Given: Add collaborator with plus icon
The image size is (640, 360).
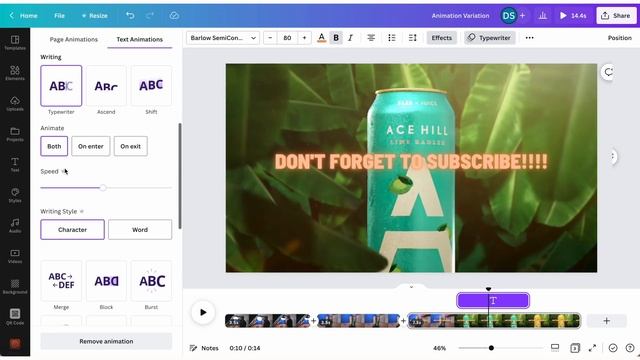Looking at the screenshot, I should pos(522,16).
